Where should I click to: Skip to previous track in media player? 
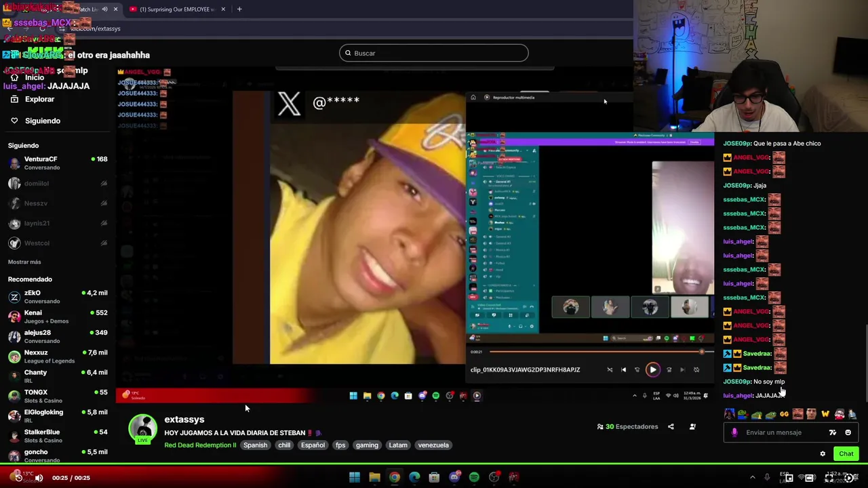pos(624,369)
